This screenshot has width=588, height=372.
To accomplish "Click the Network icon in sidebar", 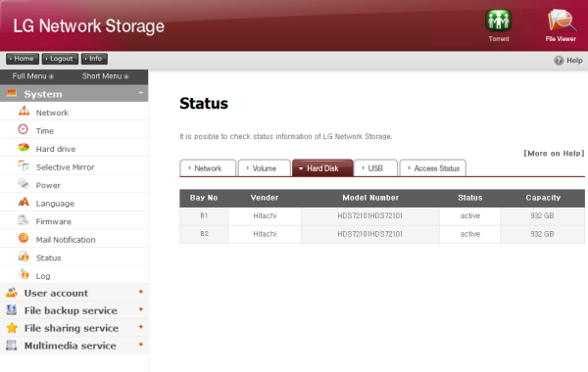I will click(x=24, y=111).
